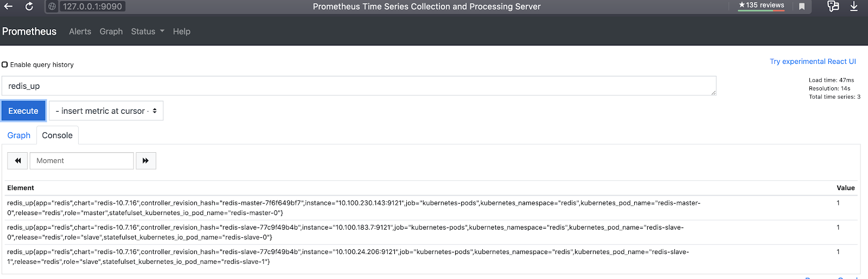Switch to the Console tab
The image size is (868, 279).
[x=58, y=135]
